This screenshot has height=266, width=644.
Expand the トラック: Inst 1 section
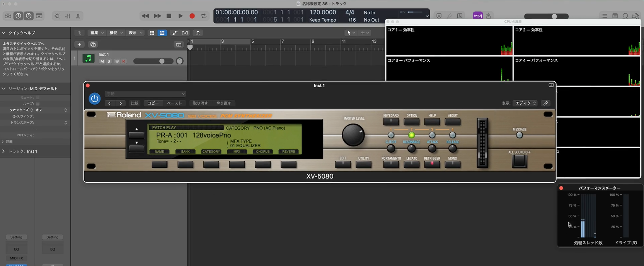tap(3, 151)
